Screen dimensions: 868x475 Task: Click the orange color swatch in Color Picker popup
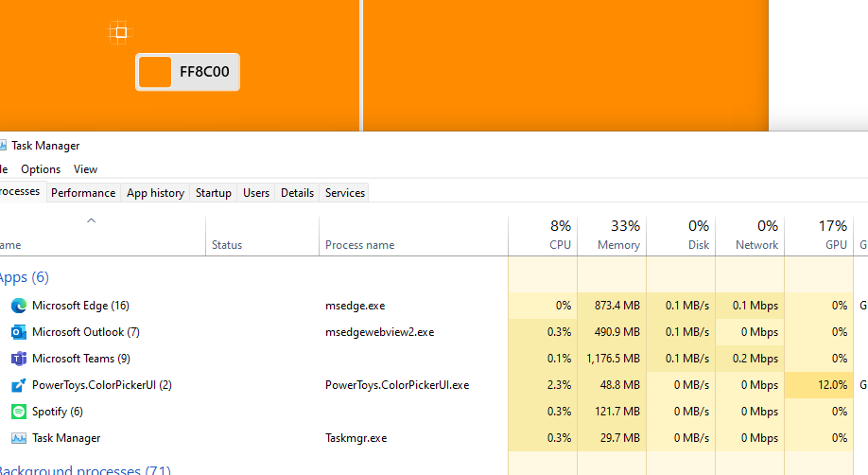(154, 72)
